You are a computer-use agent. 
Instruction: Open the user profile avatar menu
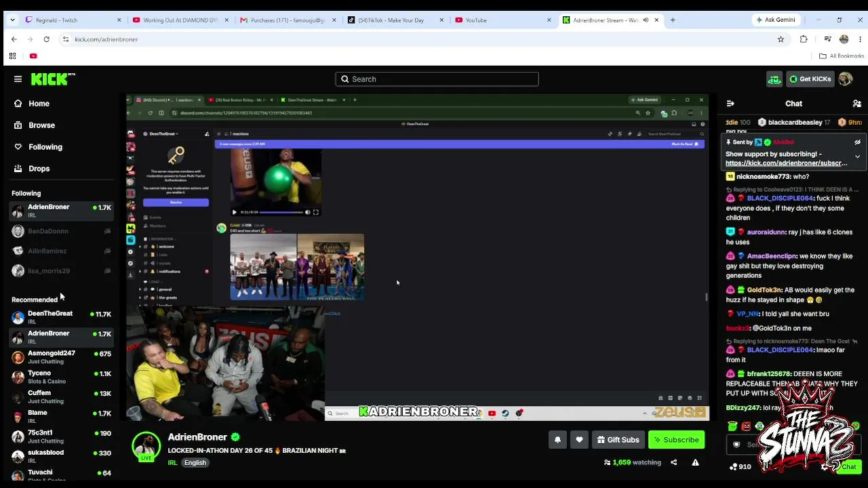(845, 79)
